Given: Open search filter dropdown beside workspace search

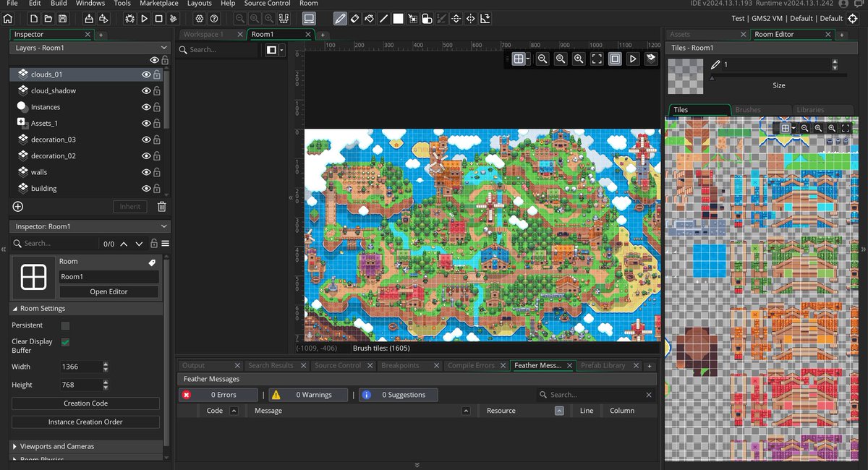Looking at the screenshot, I should pos(281,50).
